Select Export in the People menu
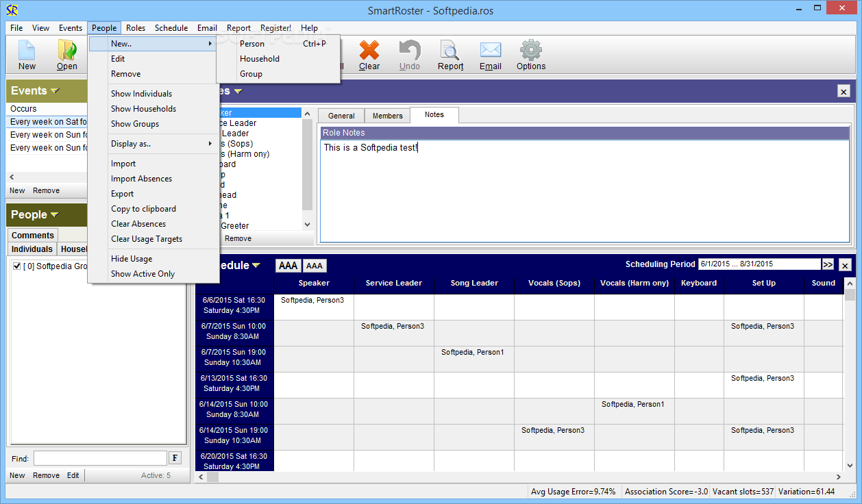Image resolution: width=862 pixels, height=504 pixels. pos(153,193)
